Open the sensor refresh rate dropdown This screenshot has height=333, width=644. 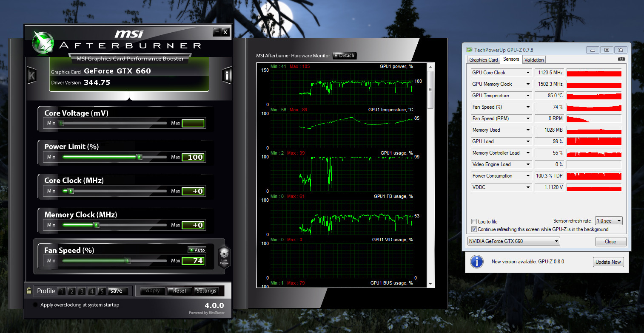[x=609, y=221]
